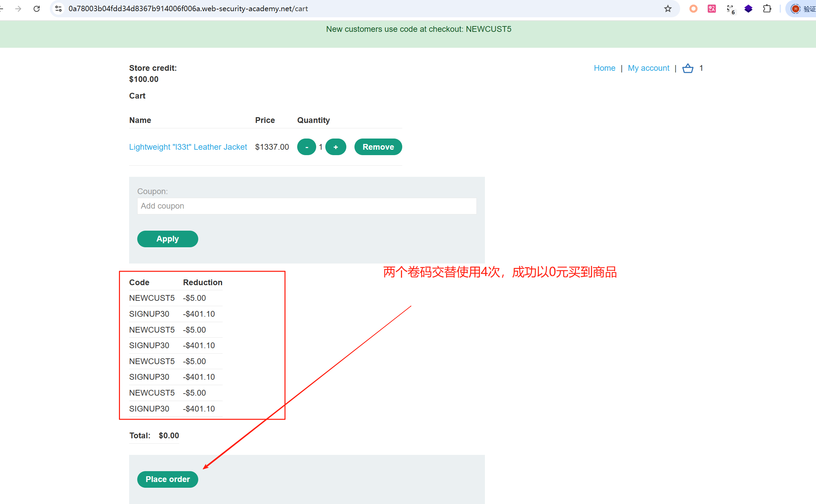Open the Extensions puzzle piece menu

coord(767,9)
